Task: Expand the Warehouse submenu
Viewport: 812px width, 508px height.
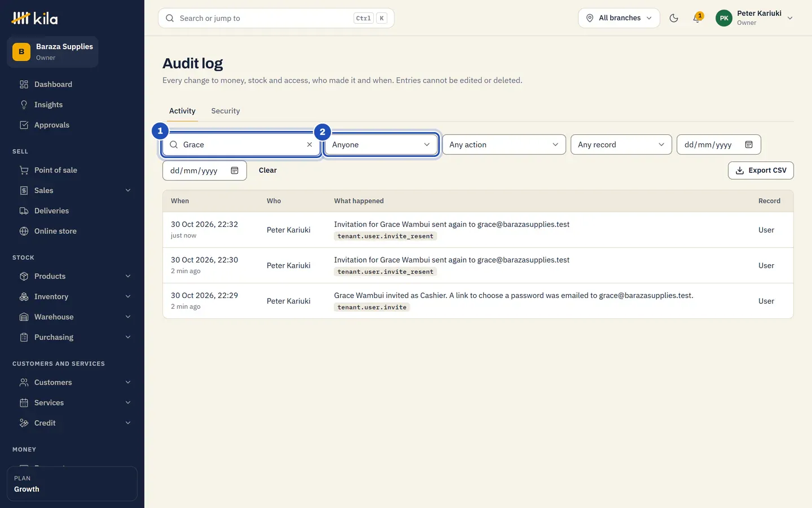Action: pos(128,317)
